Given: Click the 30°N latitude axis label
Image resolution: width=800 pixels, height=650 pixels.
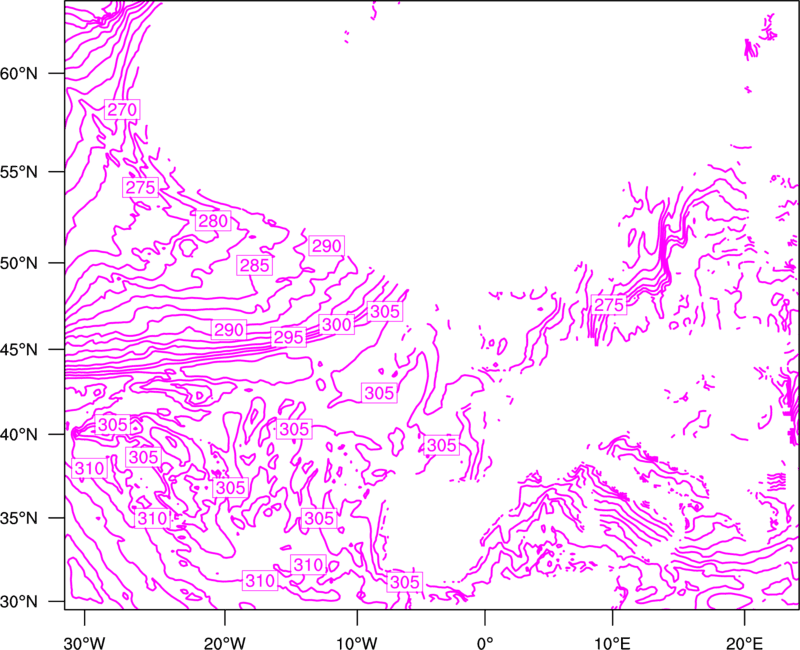Looking at the screenshot, I should (x=19, y=602).
